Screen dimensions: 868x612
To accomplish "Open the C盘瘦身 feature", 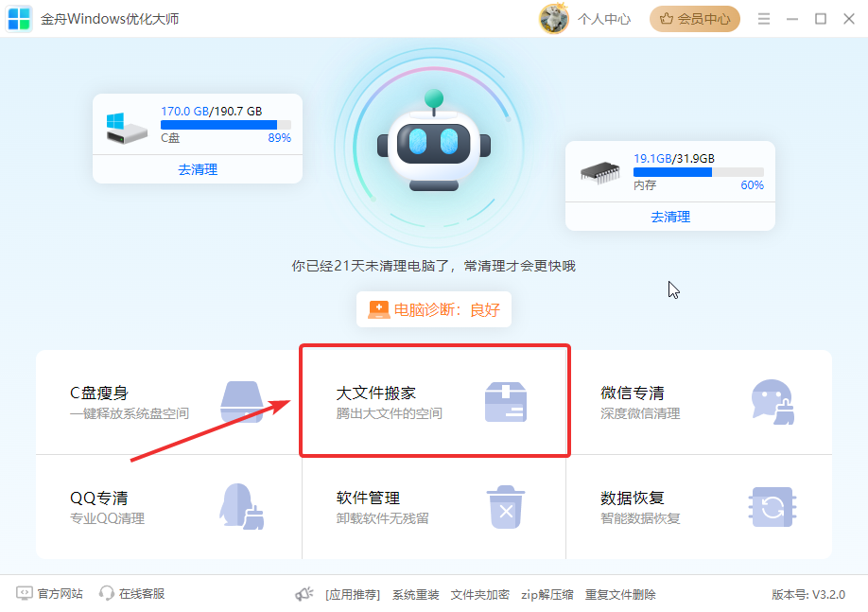I will tap(169, 402).
